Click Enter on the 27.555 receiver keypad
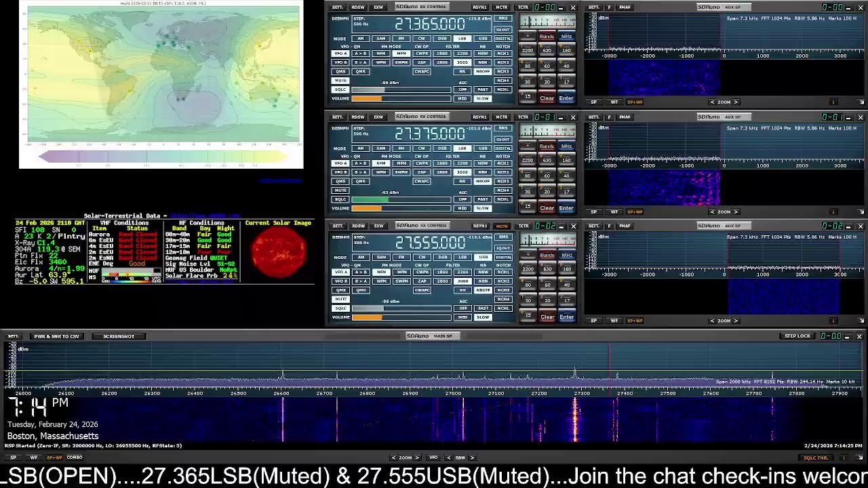Image resolution: width=868 pixels, height=488 pixels. click(566, 317)
